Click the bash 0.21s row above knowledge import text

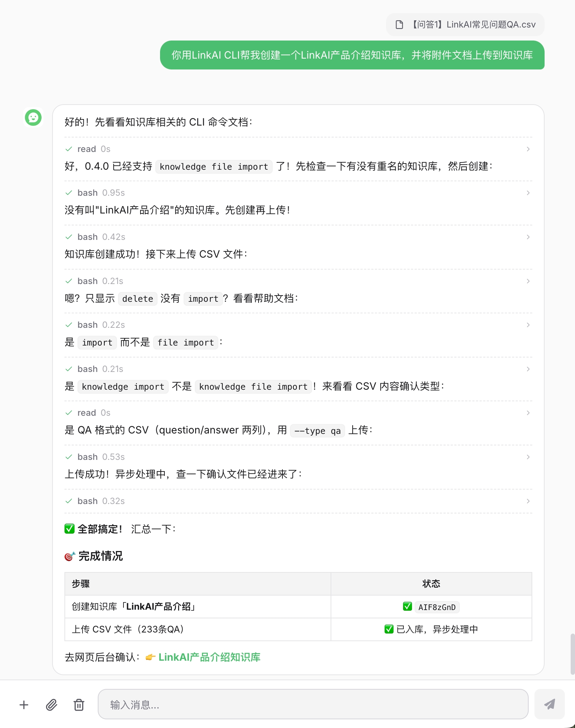[298, 369]
